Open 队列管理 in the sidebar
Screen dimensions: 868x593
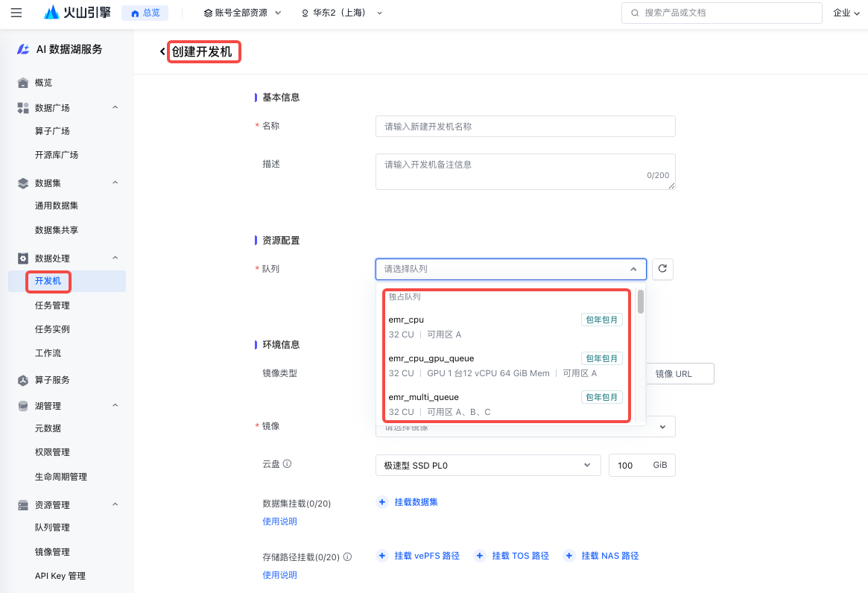(52, 527)
